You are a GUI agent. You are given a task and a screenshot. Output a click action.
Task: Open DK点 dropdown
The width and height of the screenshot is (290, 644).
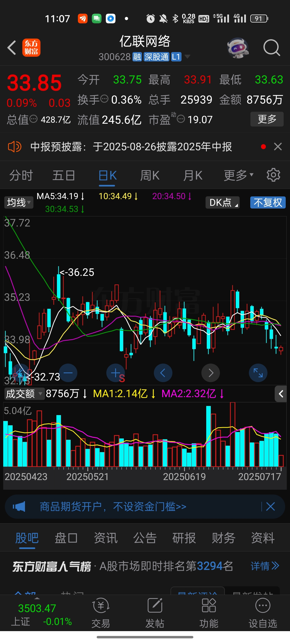[223, 203]
